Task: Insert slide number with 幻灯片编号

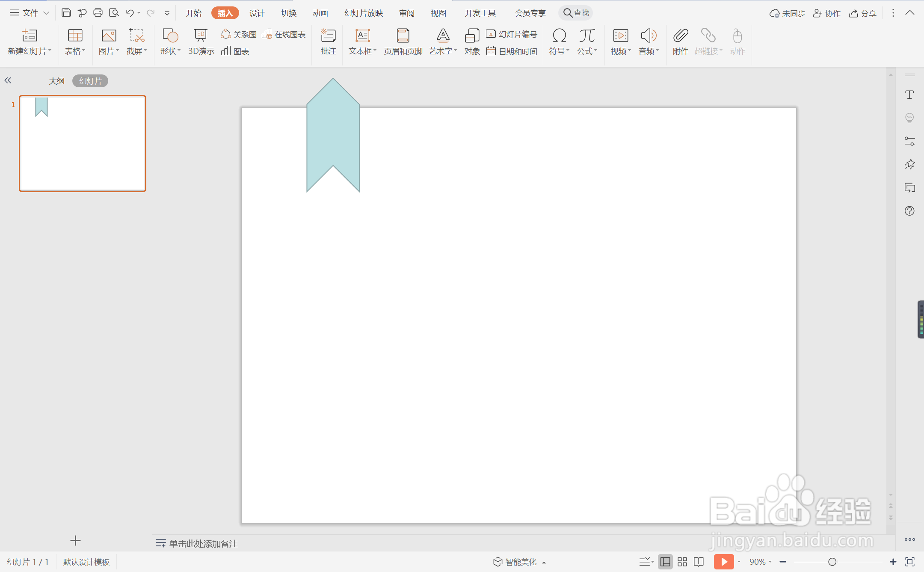Action: point(512,34)
